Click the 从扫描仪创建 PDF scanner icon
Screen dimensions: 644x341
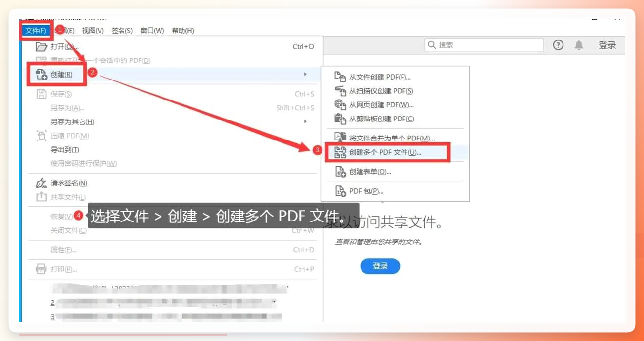[x=340, y=91]
